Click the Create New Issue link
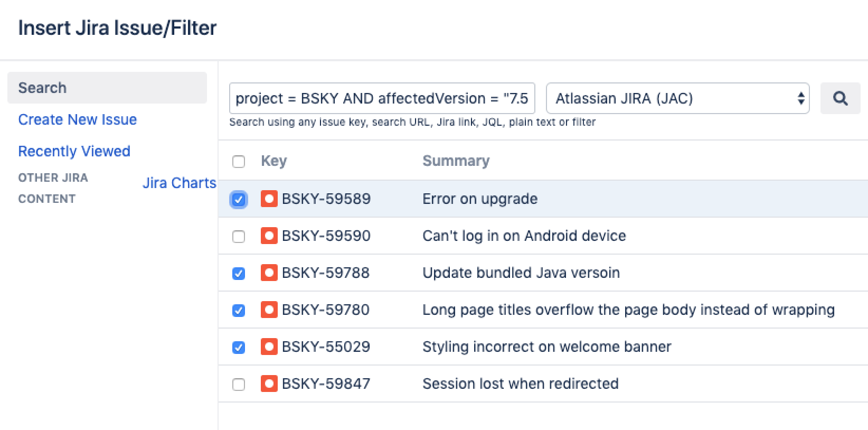This screenshot has height=430, width=868. point(77,119)
